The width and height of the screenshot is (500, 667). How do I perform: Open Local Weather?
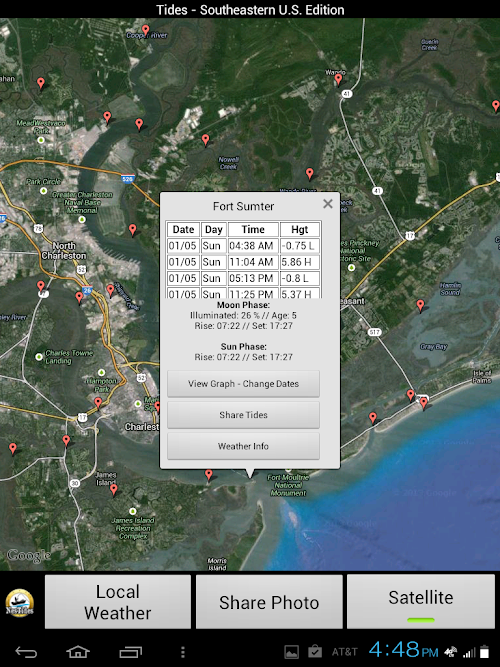[118, 602]
